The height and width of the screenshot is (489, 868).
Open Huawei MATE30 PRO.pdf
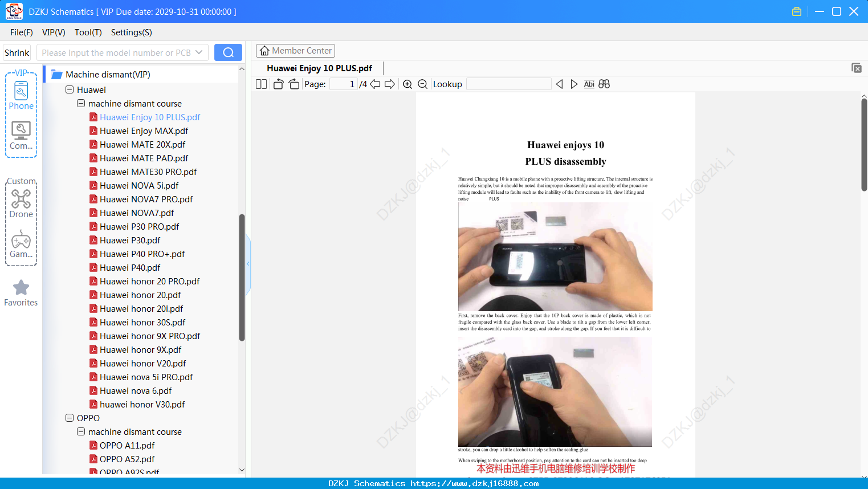(148, 172)
